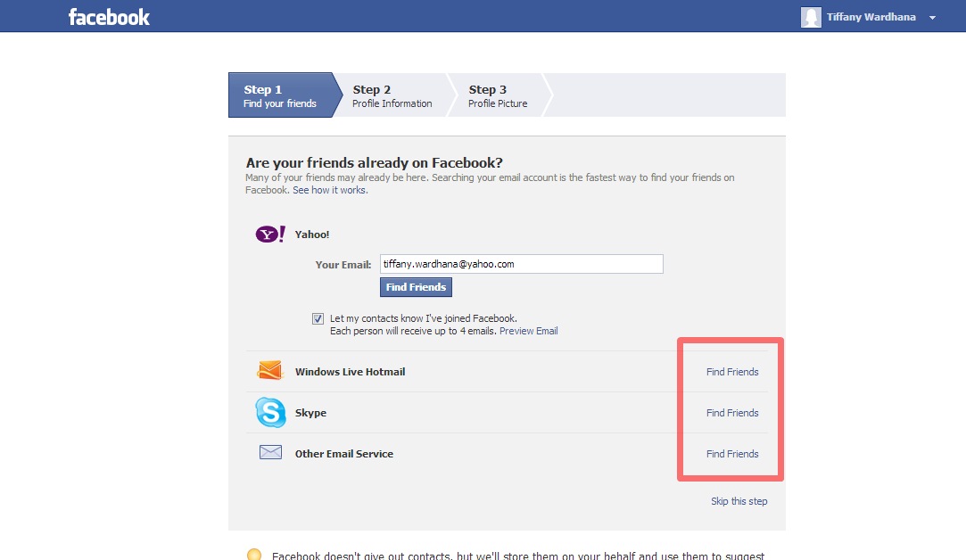966x560 pixels.
Task: Open the Preview Email link
Action: pyautogui.click(x=529, y=332)
